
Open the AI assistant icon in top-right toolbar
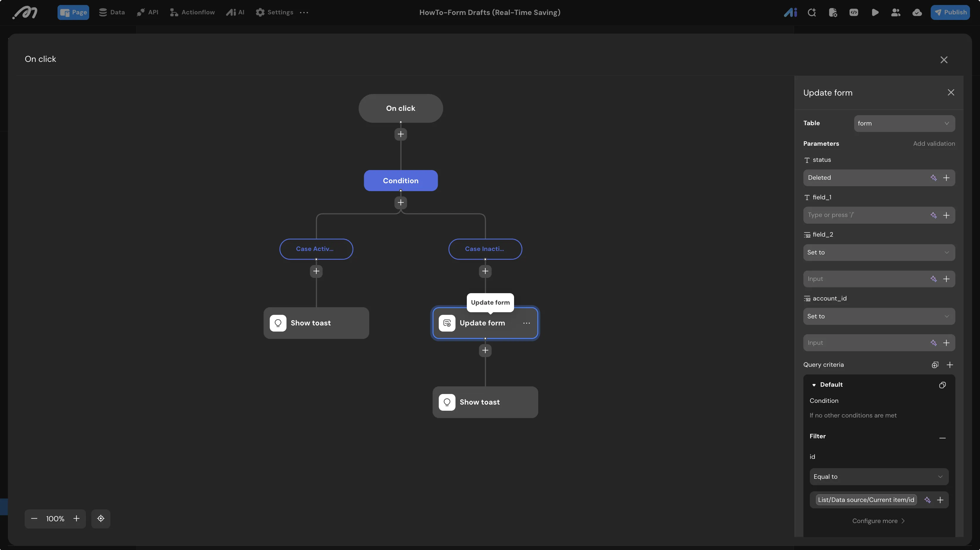pos(790,13)
